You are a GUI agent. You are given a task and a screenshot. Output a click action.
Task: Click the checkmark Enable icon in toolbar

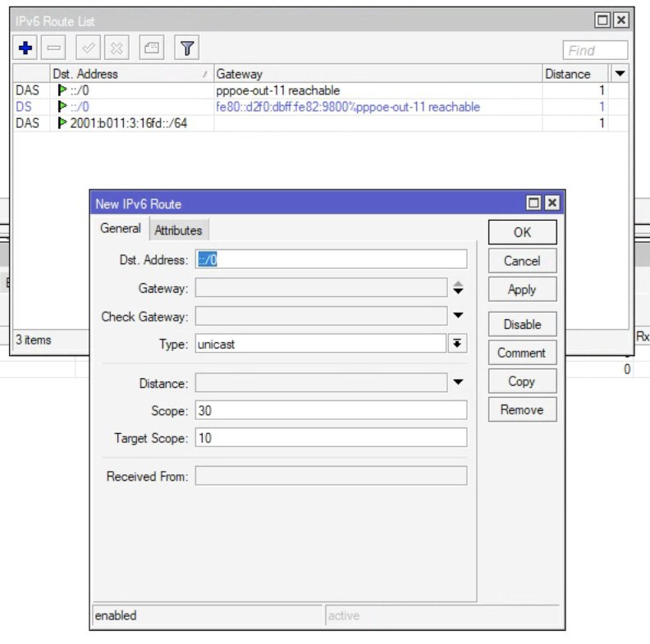point(88,48)
